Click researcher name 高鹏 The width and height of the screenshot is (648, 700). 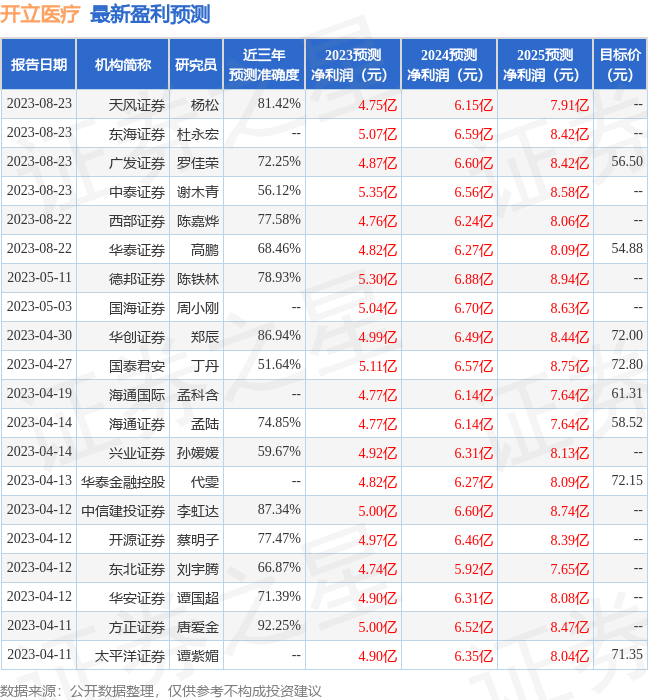[x=205, y=250]
